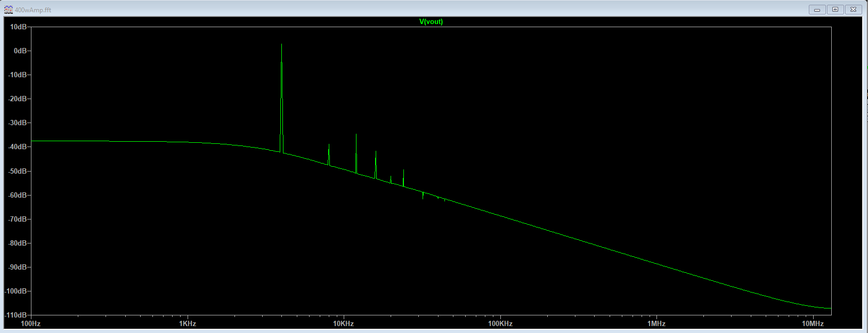The width and height of the screenshot is (868, 333).
Task: Click the 100KHz frequency axis label
Action: 500,323
